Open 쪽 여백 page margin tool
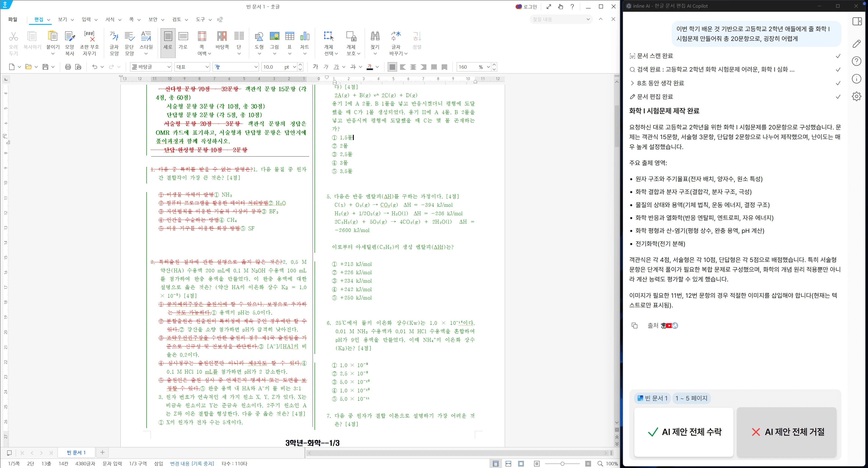Viewport: 868px width, 468px height. [202, 43]
